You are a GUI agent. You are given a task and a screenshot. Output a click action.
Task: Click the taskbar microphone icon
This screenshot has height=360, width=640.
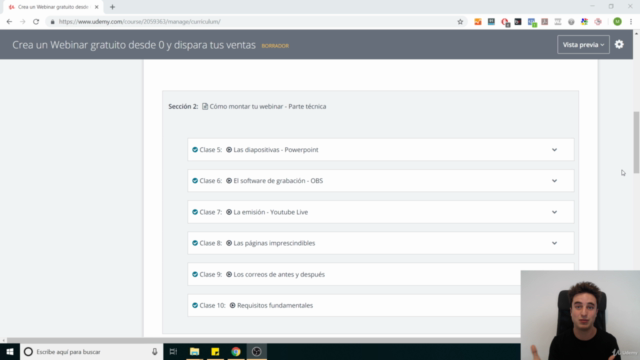coord(155,351)
